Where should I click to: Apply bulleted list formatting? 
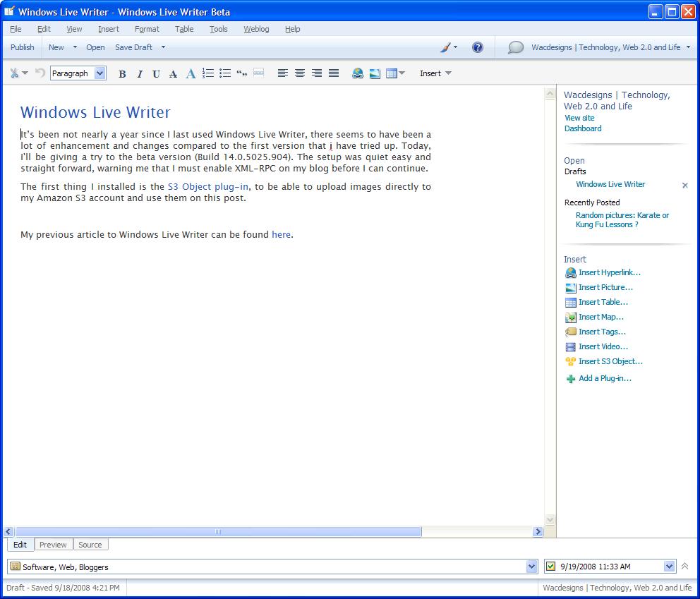click(225, 73)
